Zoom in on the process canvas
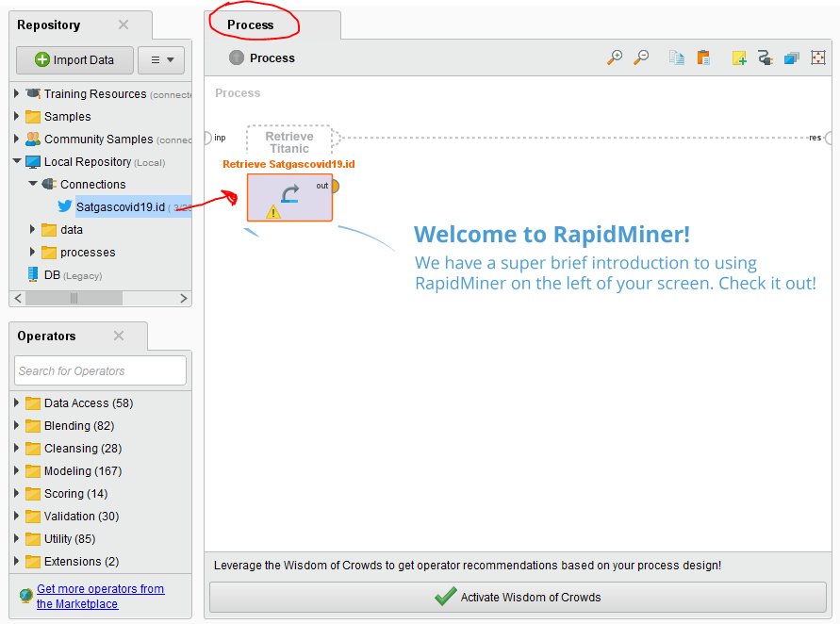This screenshot has width=840, height=624. 615,57
